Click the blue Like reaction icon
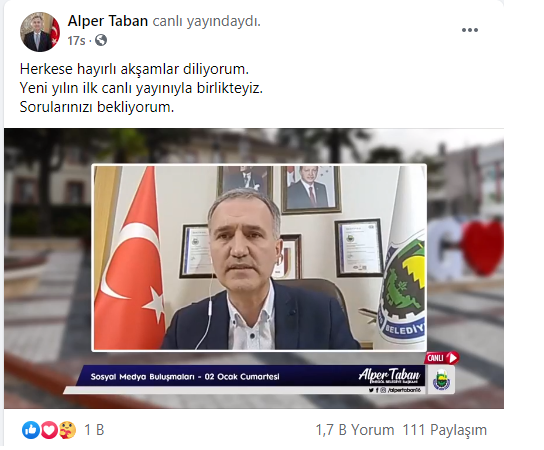Viewport: 544px width, 450px height. click(x=31, y=430)
